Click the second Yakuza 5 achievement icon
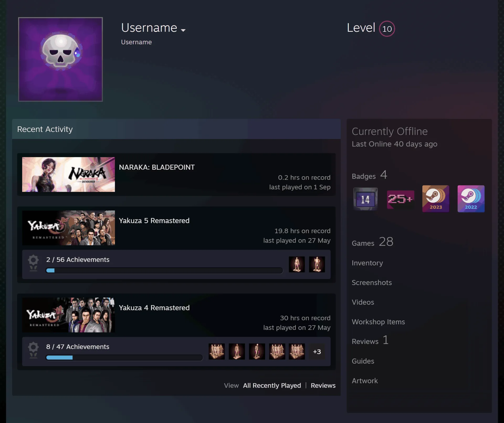The height and width of the screenshot is (423, 504). coord(317,264)
